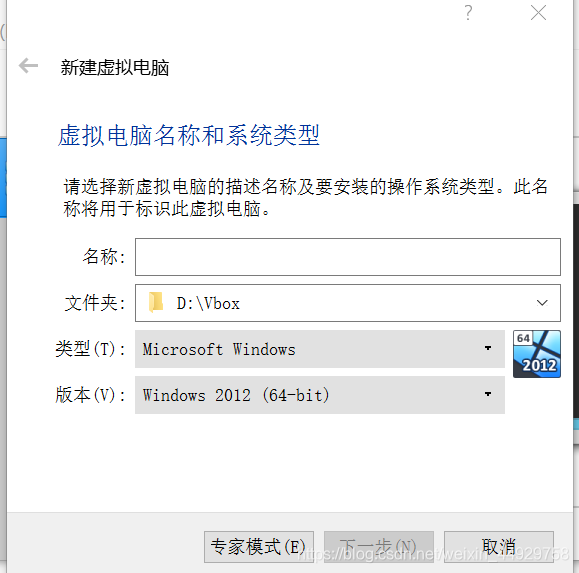Click the 文件夹: field label
The image size is (579, 573).
pos(95,303)
